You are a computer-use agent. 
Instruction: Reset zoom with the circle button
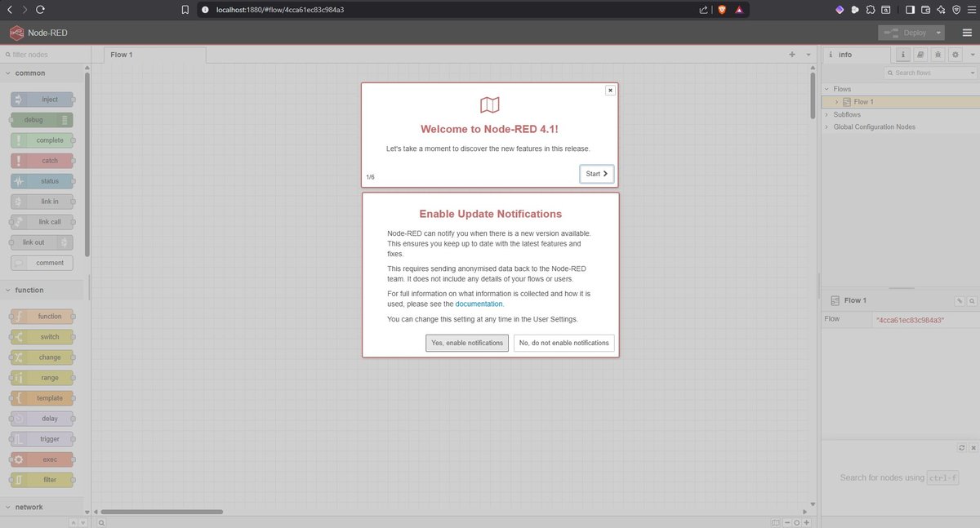pos(796,522)
